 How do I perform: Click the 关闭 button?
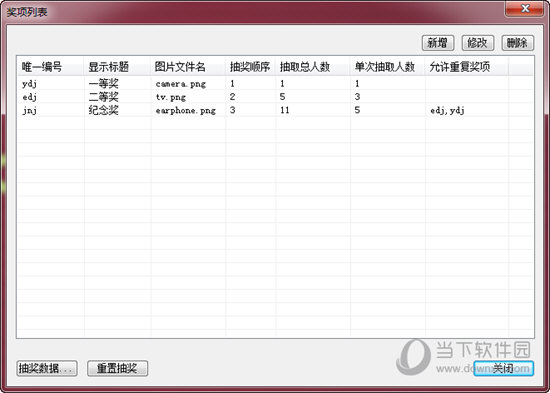pos(504,368)
